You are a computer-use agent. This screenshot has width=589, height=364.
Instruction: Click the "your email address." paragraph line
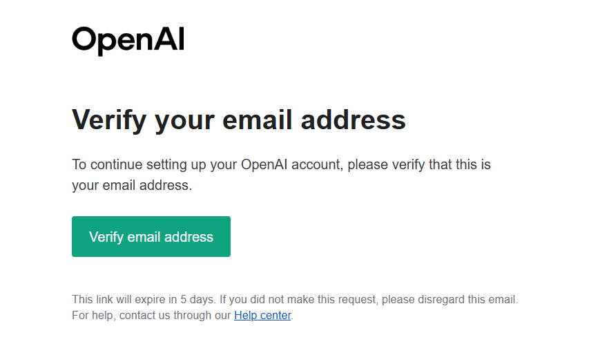(x=132, y=185)
